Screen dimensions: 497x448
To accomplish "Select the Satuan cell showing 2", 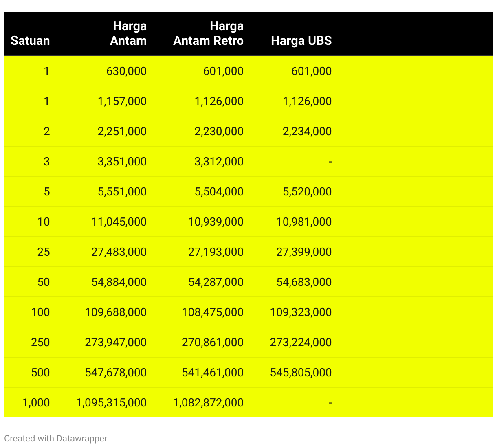I will (47, 132).
